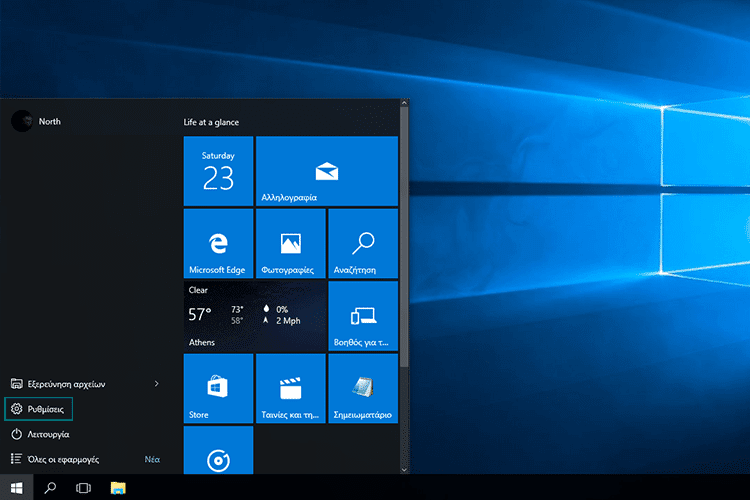
Task: Open Task View from the taskbar
Action: click(x=83, y=488)
